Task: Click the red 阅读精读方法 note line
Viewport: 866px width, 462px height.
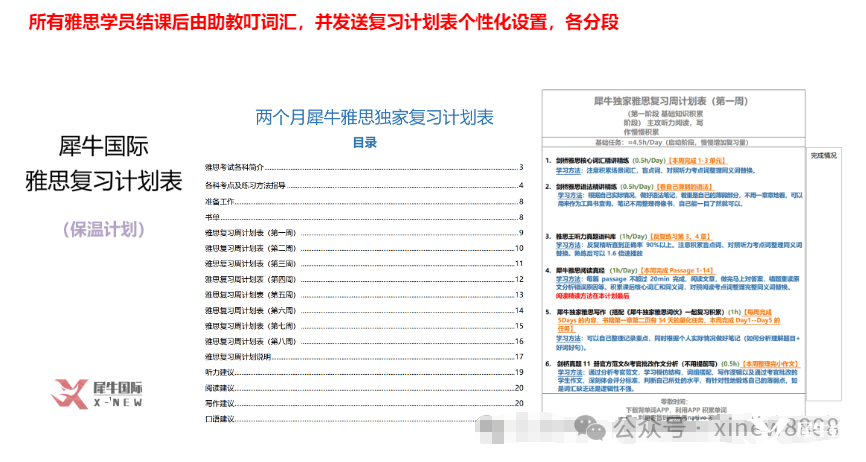Action: (592, 296)
